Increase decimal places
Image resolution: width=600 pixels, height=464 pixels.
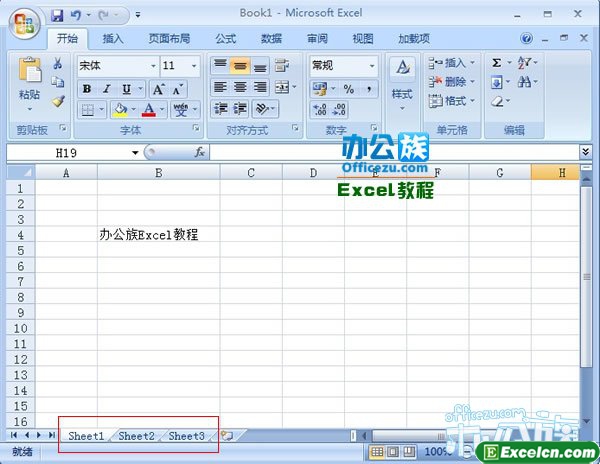(320, 110)
